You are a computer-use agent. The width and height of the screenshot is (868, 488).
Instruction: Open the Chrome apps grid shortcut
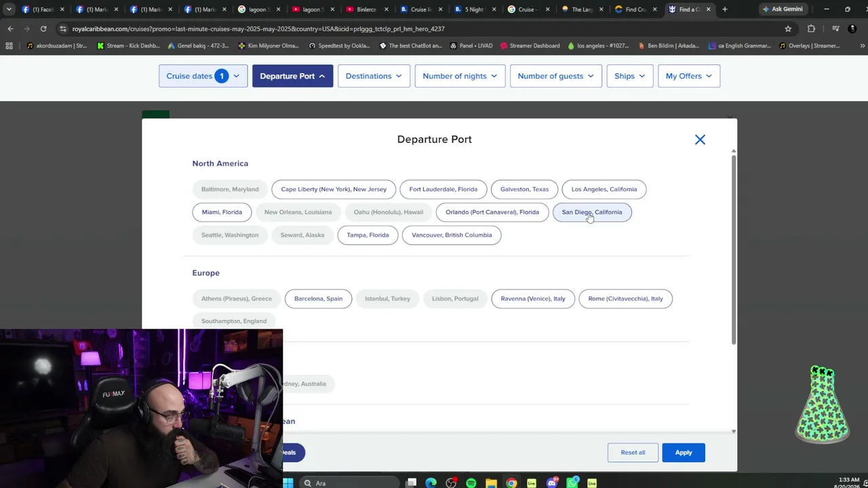click(x=9, y=46)
